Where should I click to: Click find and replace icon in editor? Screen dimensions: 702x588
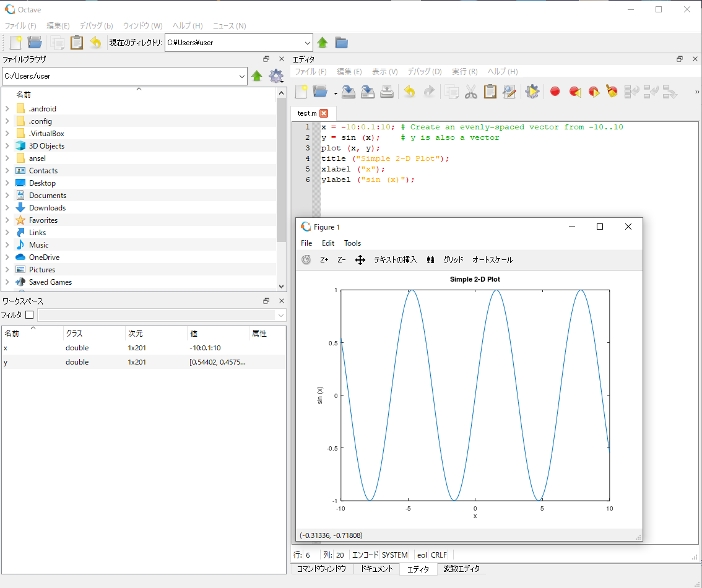509,92
